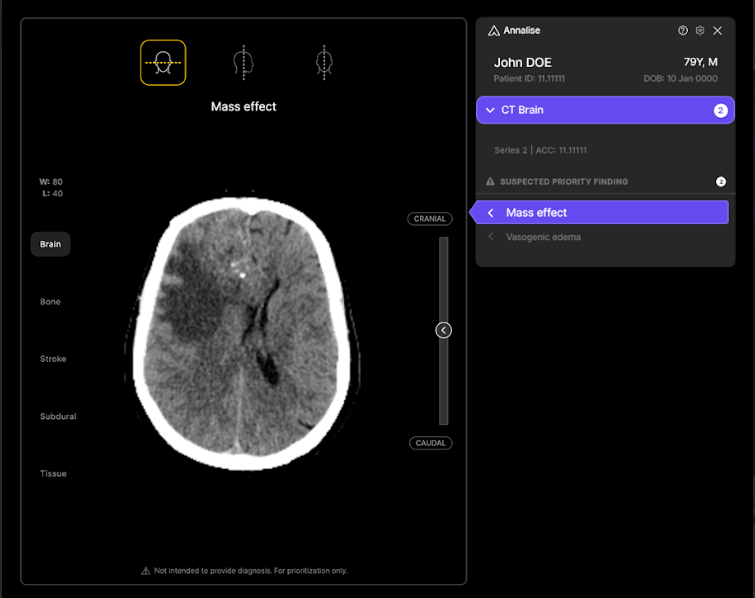Collapse the CT Brain study section
755x598 pixels.
pos(490,110)
